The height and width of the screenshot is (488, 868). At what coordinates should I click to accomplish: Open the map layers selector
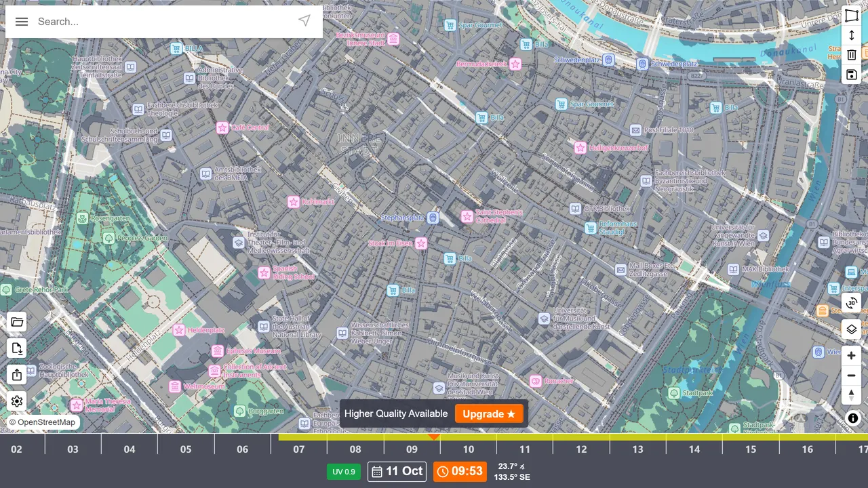pos(852,330)
